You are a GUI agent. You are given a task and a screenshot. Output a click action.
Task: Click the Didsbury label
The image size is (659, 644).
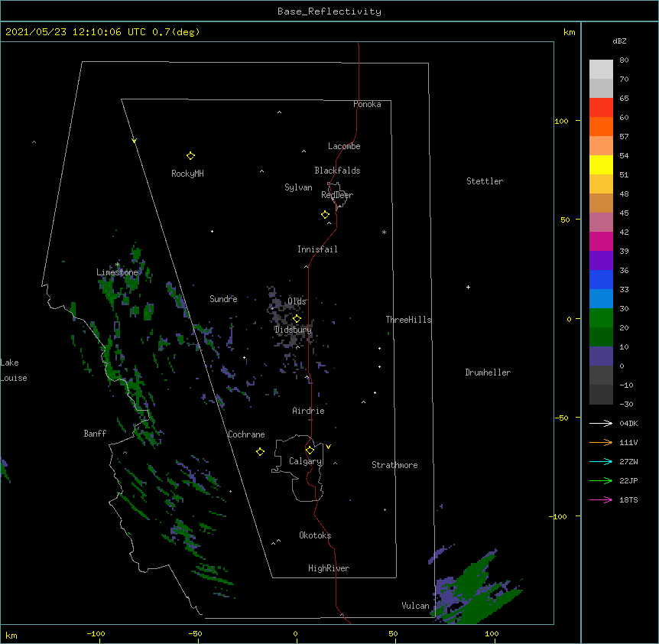click(293, 330)
